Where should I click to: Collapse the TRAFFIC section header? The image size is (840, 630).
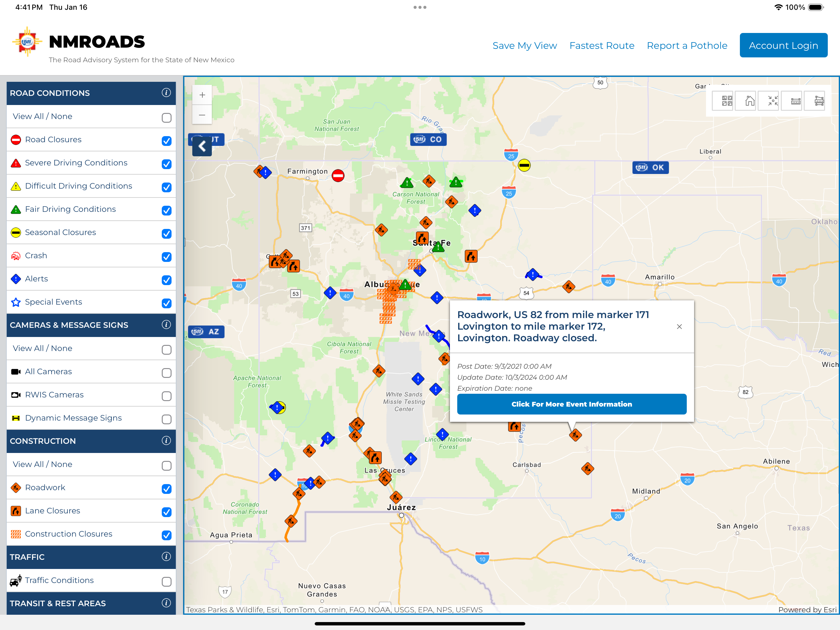pos(91,557)
